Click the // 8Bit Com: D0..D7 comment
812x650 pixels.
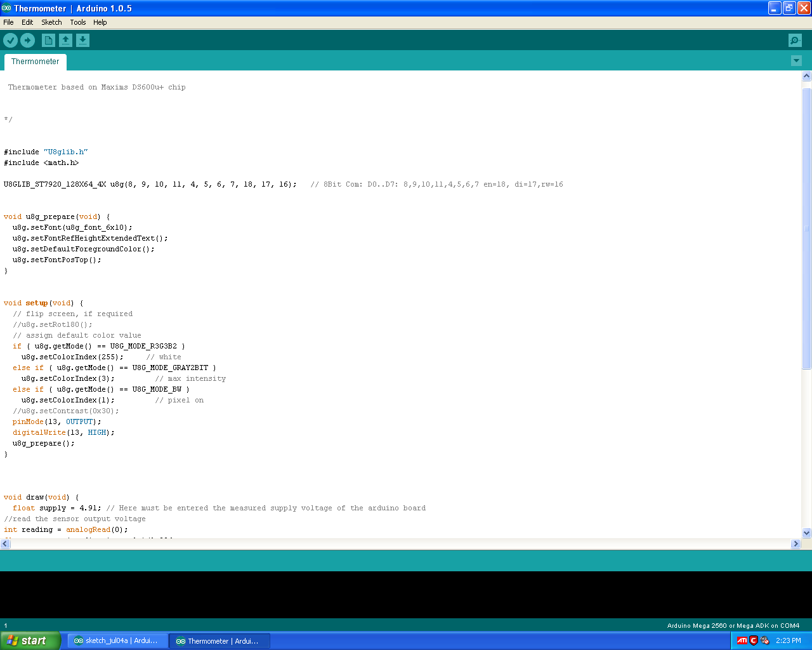tap(437, 185)
